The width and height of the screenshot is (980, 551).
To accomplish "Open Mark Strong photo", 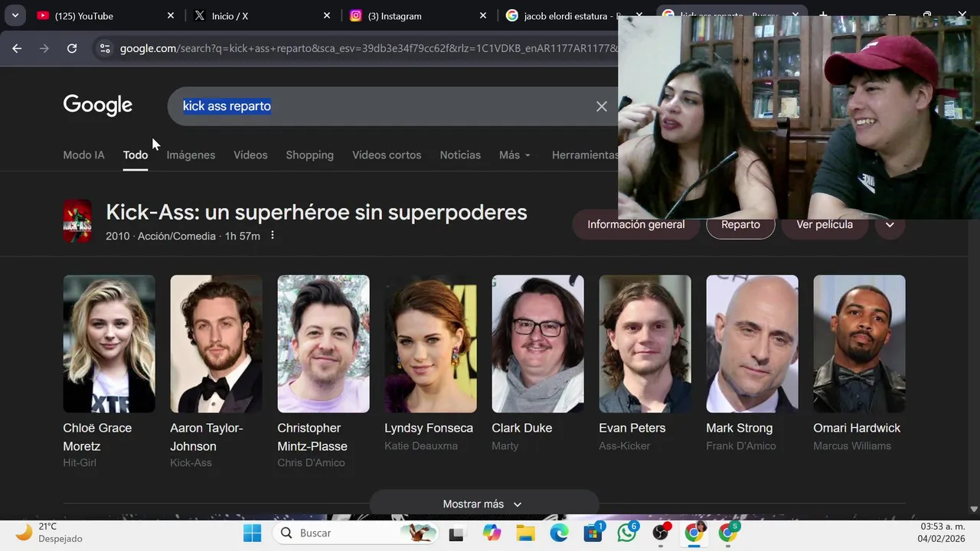I will [x=752, y=344].
